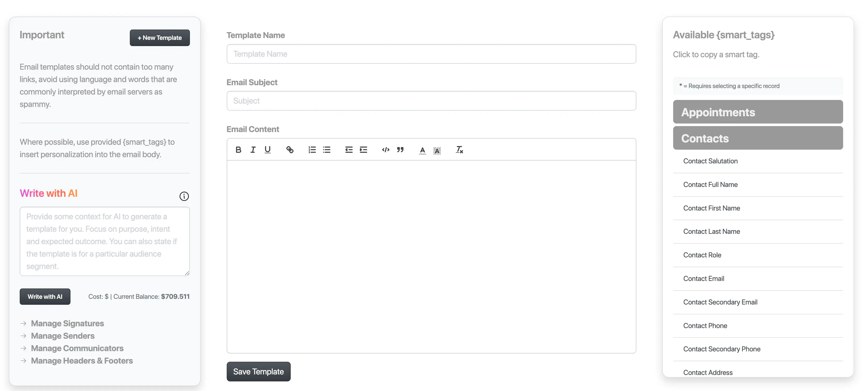868x391 pixels.
Task: Copy the Contact First Name tag
Action: tap(758, 208)
